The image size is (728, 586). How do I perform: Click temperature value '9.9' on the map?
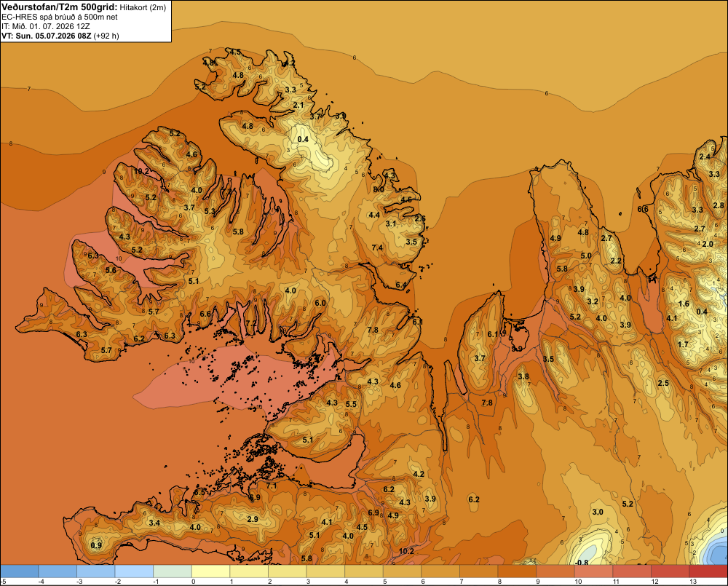(x=517, y=349)
